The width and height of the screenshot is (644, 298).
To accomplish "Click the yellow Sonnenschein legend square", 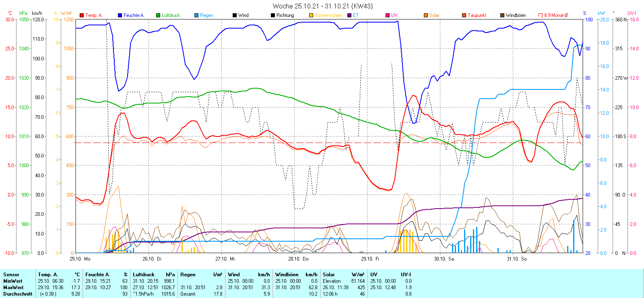I will (x=311, y=15).
